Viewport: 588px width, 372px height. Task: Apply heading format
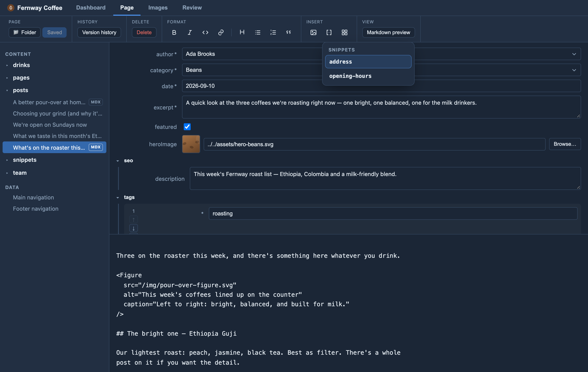click(242, 32)
